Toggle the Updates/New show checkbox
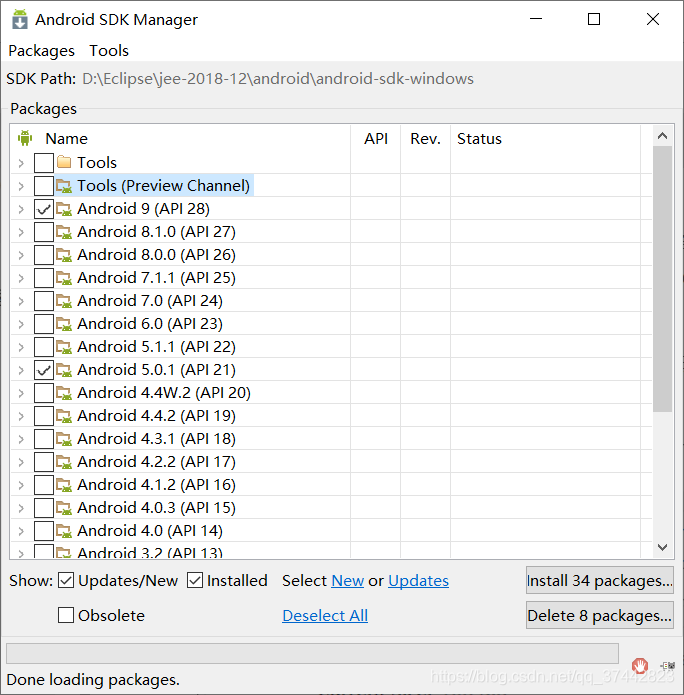 66,580
